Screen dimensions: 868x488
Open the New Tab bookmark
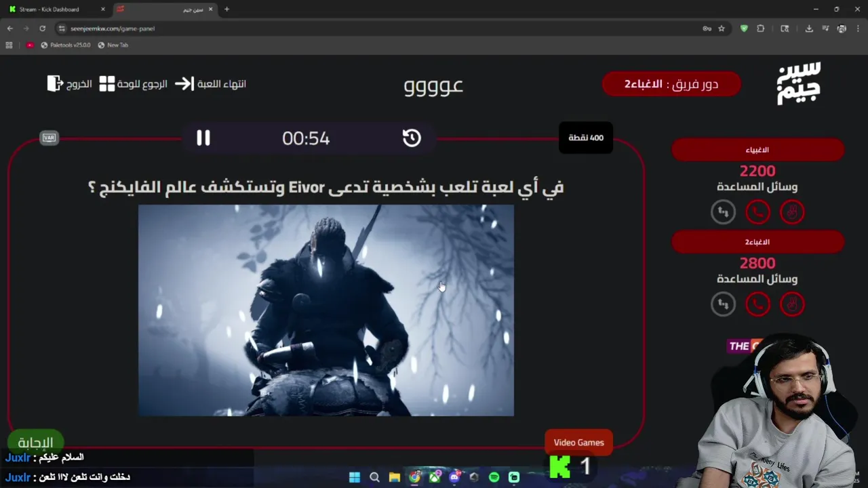coord(113,45)
